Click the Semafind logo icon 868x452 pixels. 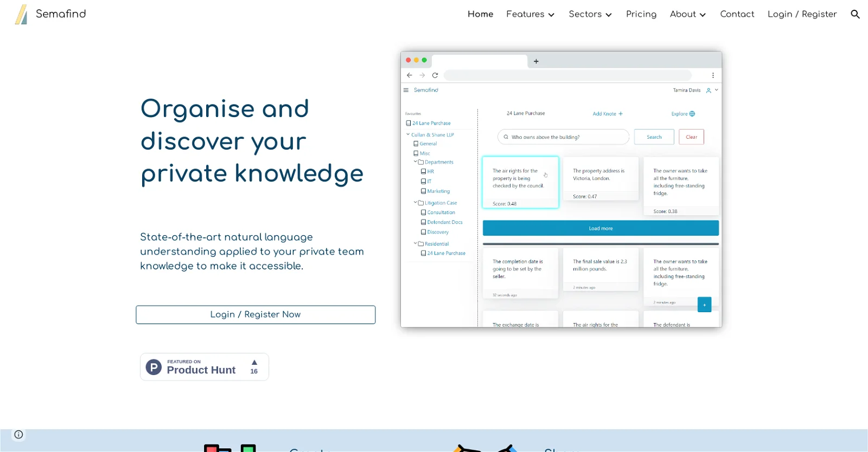coord(21,14)
